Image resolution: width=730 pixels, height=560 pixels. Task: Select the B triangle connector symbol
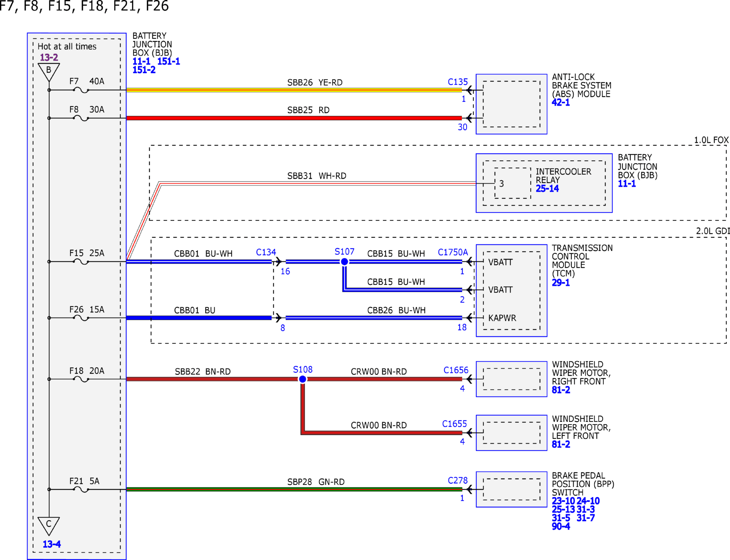pyautogui.click(x=49, y=72)
